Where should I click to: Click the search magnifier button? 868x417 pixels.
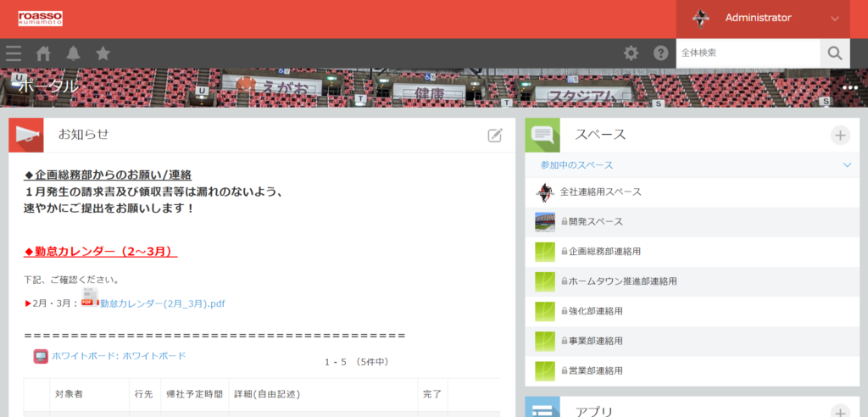835,53
